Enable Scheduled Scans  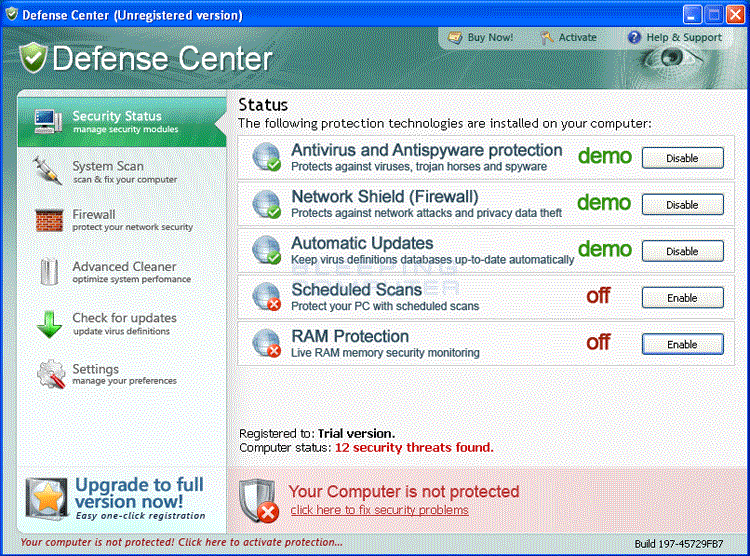pos(682,298)
